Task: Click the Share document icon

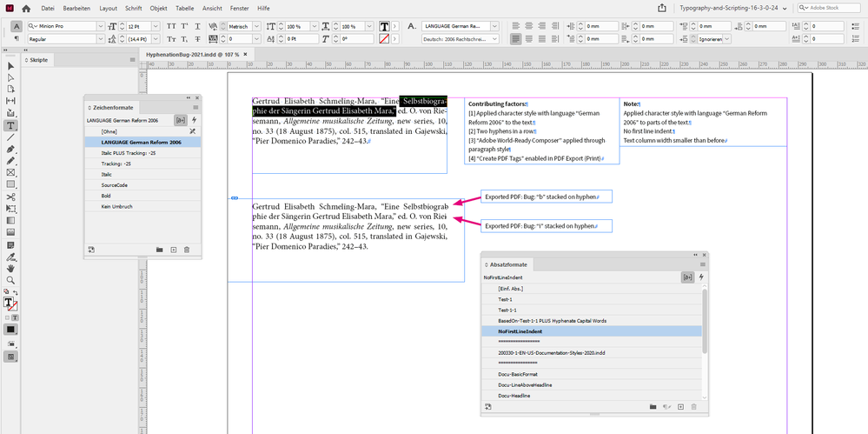Action: point(661,8)
